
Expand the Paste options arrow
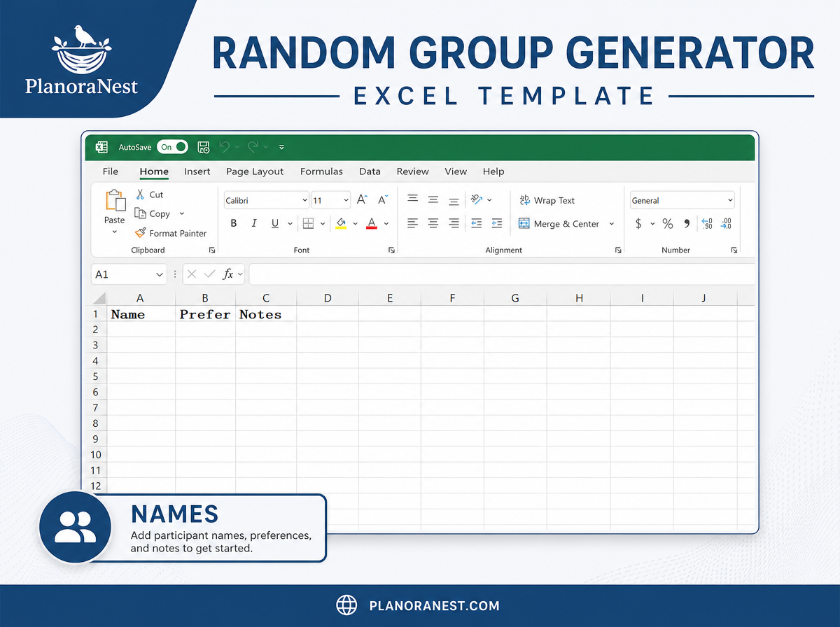point(115,232)
